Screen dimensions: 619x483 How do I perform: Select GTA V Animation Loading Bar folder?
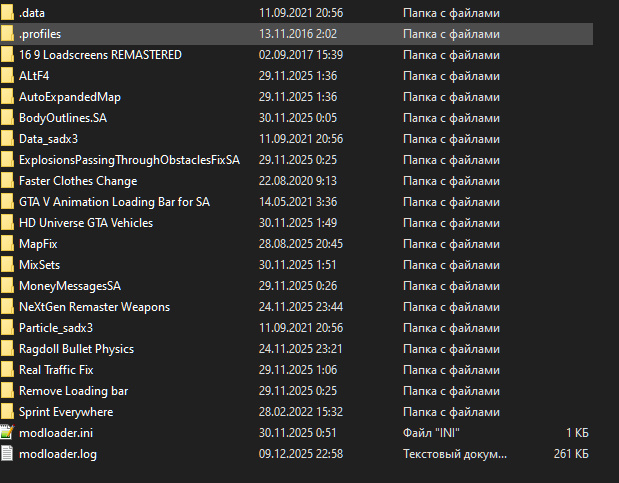(114, 202)
